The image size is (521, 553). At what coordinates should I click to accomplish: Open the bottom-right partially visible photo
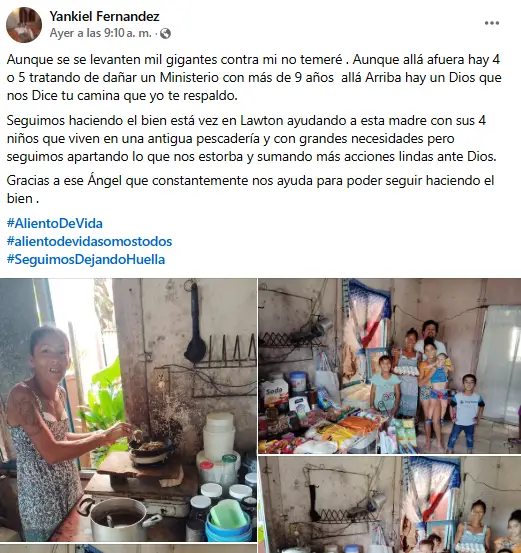[x=390, y=505]
